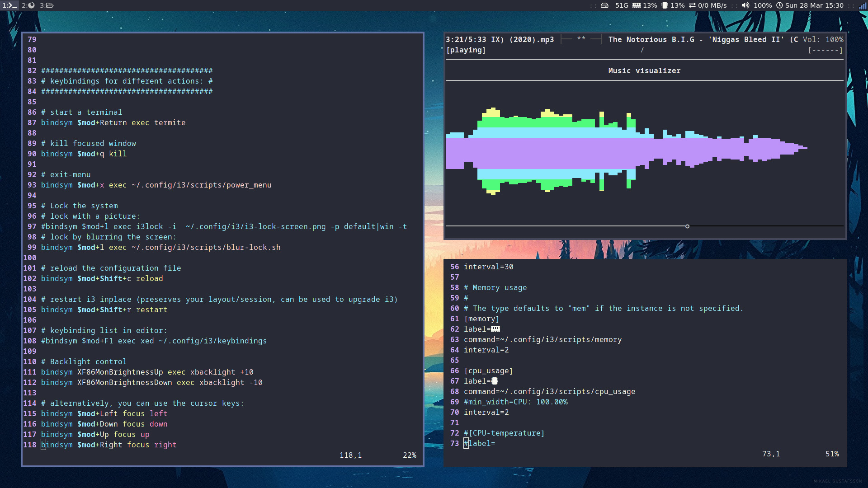Click the wifi signal strength bars

coord(862,6)
